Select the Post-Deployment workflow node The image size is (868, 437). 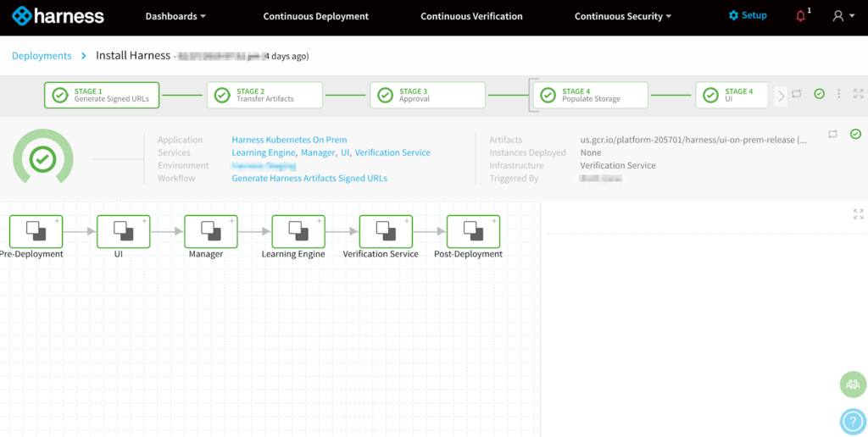[473, 231]
